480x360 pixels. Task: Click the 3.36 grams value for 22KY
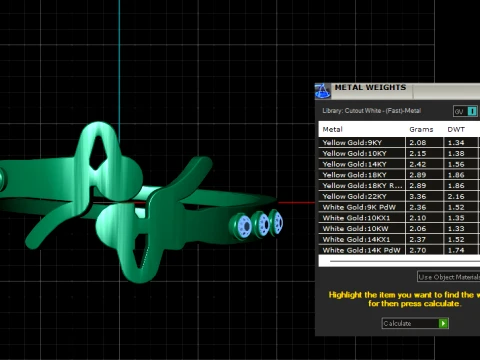tap(418, 197)
